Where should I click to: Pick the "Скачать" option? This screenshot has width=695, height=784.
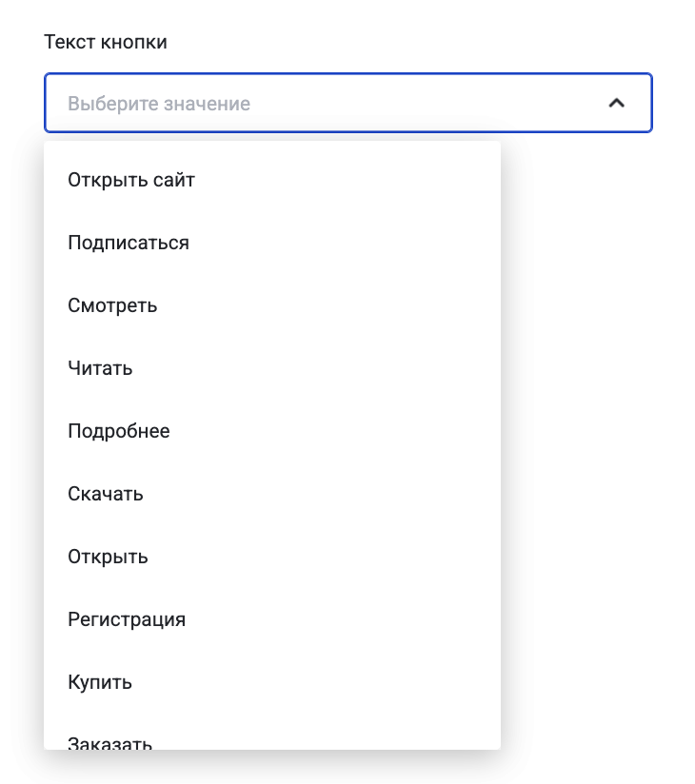point(106,494)
